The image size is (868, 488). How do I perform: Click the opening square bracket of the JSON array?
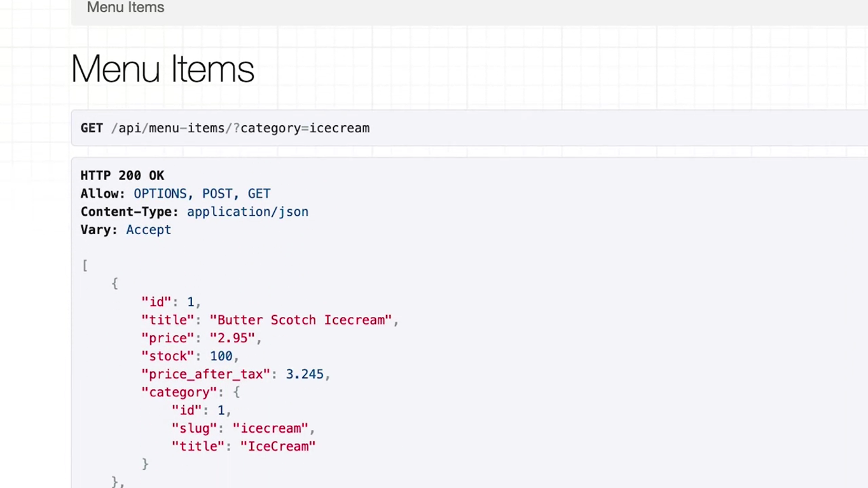pos(85,265)
